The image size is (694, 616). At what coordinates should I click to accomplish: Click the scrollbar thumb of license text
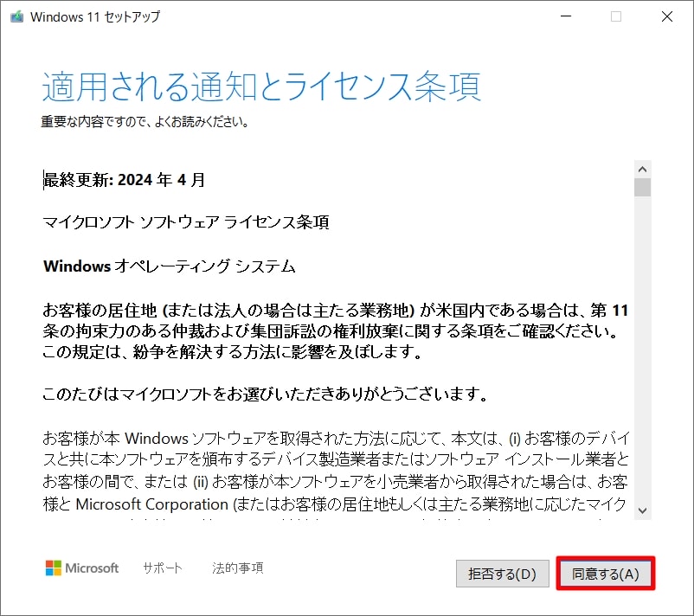pos(643,187)
